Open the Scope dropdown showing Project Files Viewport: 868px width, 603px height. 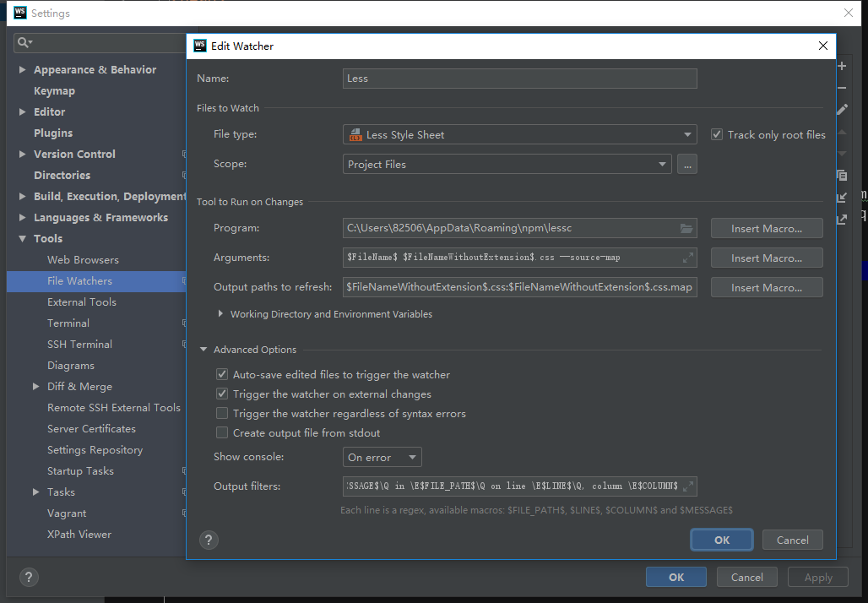[507, 164]
